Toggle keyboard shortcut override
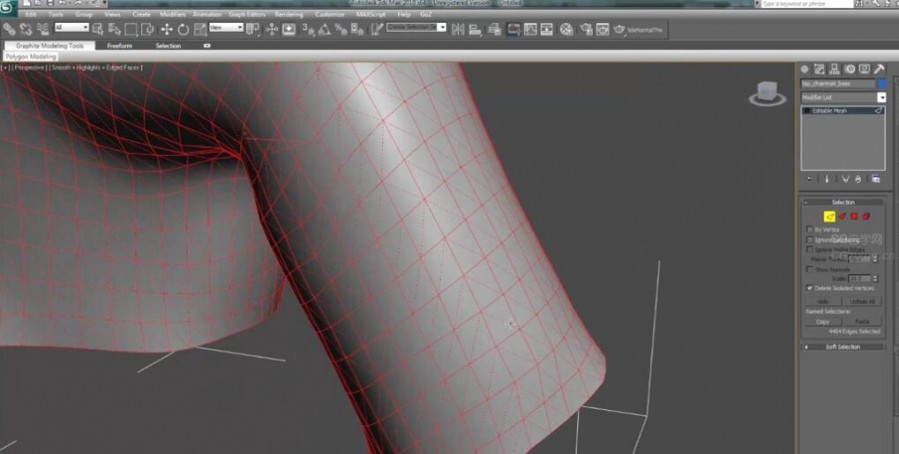The image size is (899, 454). click(x=289, y=29)
